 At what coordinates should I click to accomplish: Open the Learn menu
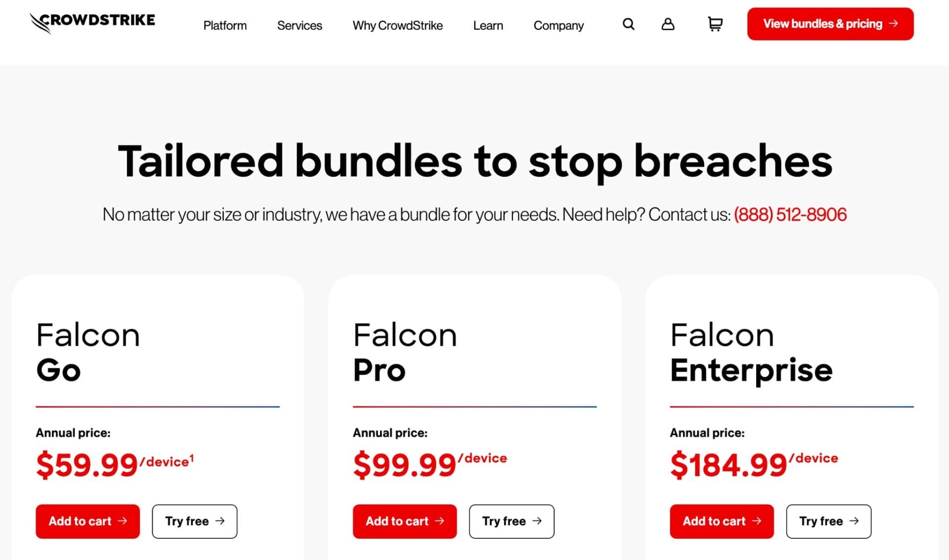point(488,25)
